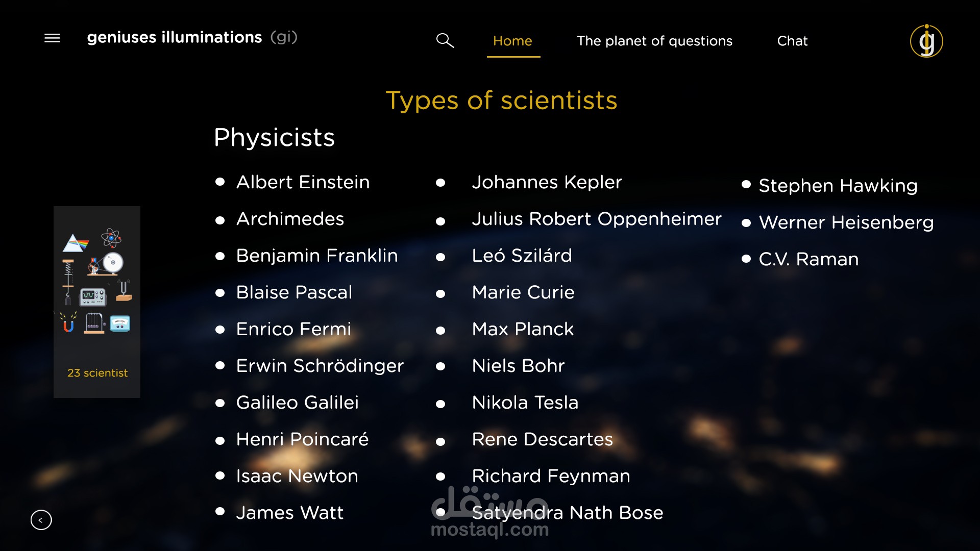This screenshot has width=980, height=551.
Task: Go to The planet of questions
Action: [x=654, y=41]
